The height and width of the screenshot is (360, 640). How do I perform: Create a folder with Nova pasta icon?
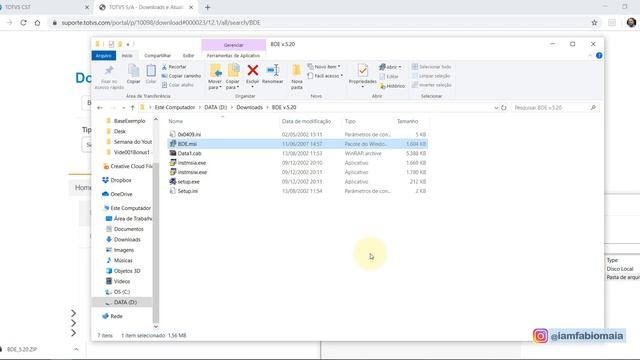297,71
